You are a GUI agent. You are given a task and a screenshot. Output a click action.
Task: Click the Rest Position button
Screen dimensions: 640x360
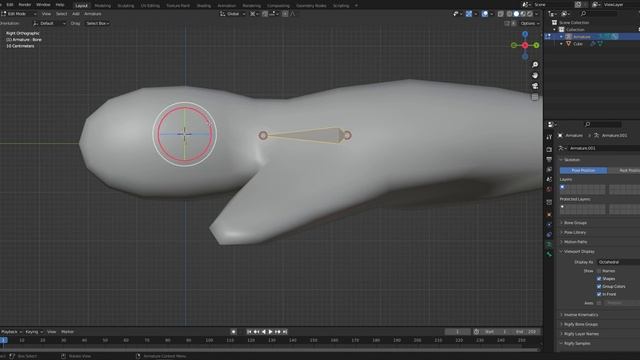pos(624,170)
